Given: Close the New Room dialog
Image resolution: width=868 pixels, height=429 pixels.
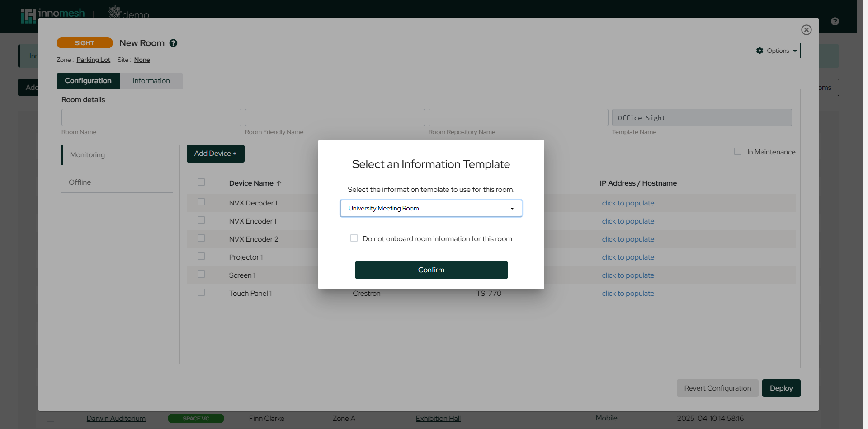Looking at the screenshot, I should click(806, 30).
